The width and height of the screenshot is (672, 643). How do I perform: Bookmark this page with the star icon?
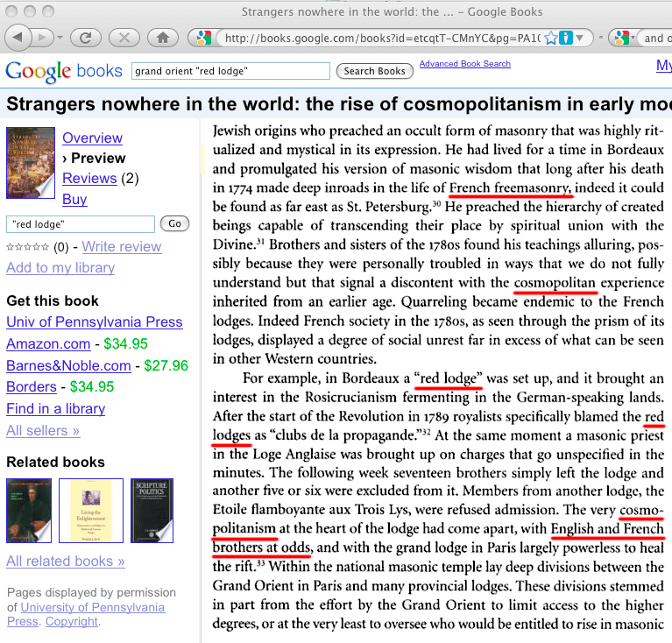(551, 38)
